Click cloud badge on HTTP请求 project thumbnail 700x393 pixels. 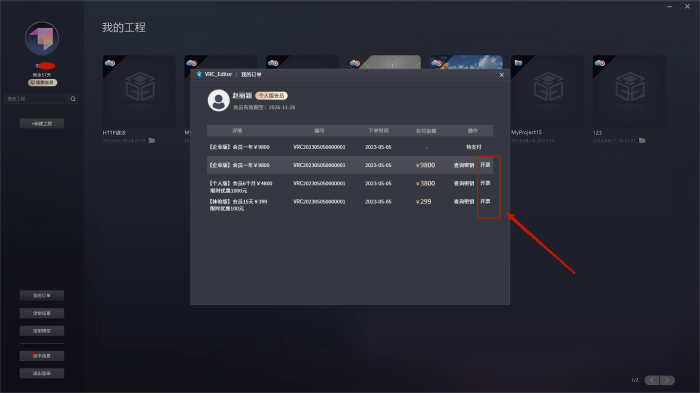pyautogui.click(x=110, y=63)
